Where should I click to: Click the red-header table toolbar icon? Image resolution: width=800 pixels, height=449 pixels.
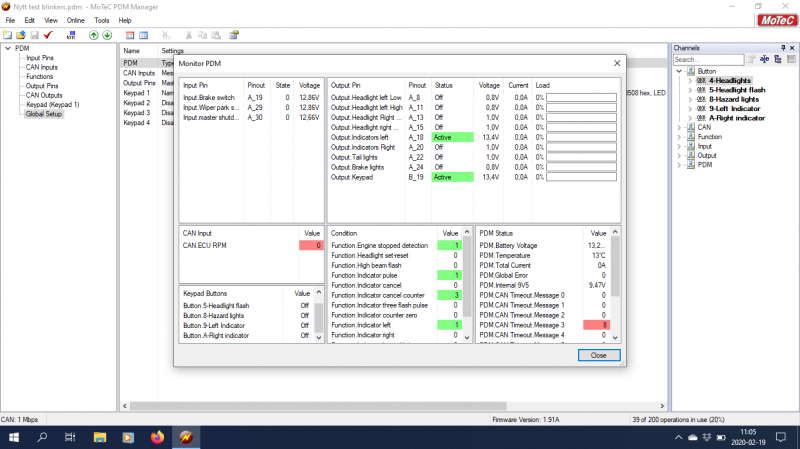pyautogui.click(x=130, y=35)
